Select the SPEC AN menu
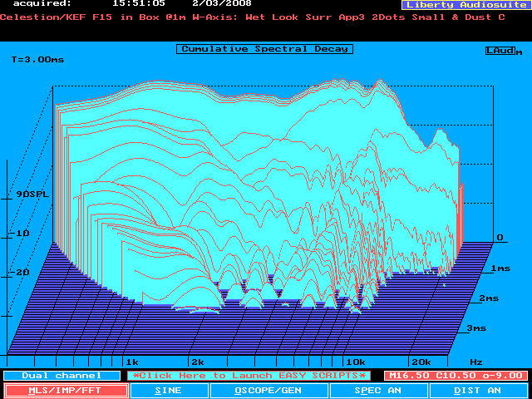 pos(378,390)
